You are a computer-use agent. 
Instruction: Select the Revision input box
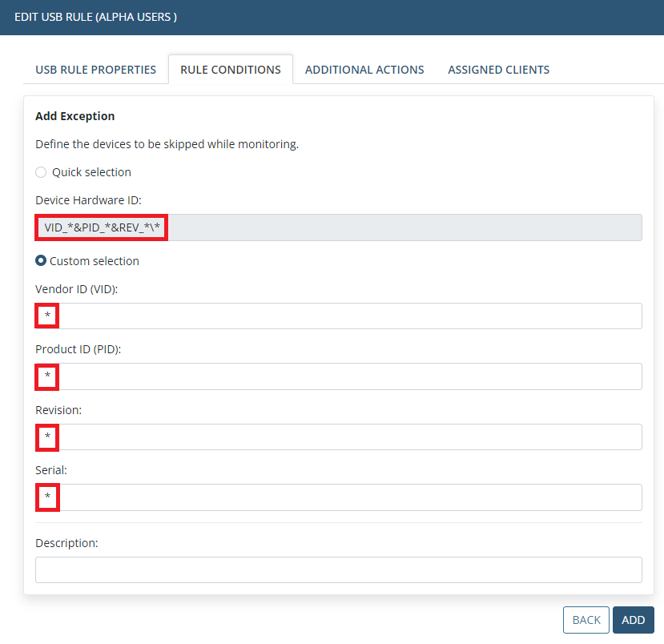[x=338, y=437]
